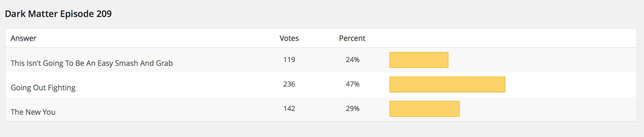Click empty space right of the 47% bar
Image resolution: width=644 pixels, height=137 pixels.
coord(571,84)
